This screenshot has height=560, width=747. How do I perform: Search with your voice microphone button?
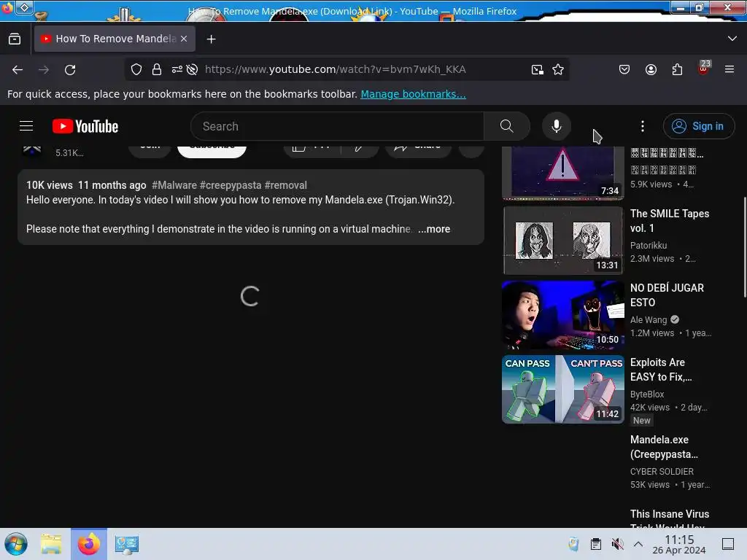pos(556,126)
